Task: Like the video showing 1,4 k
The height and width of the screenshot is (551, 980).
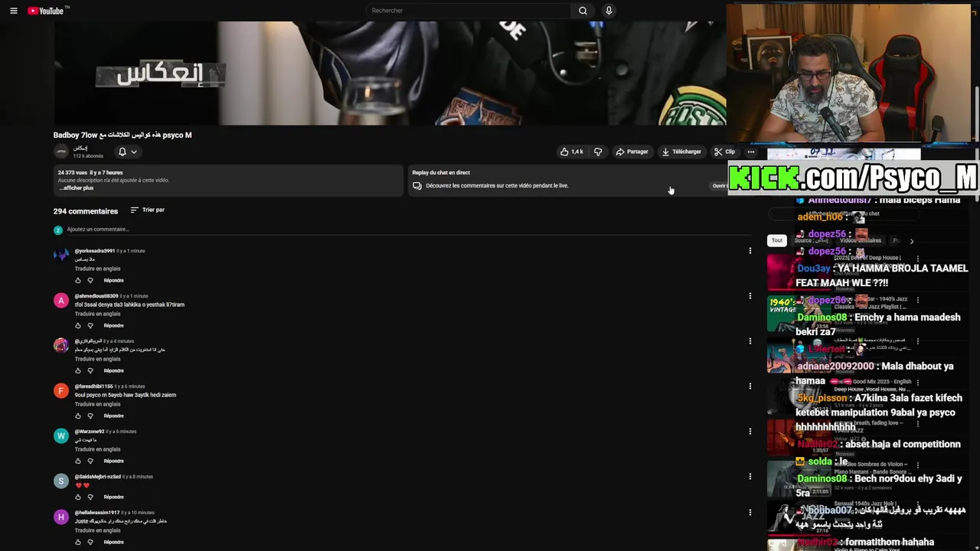Action: [x=571, y=152]
